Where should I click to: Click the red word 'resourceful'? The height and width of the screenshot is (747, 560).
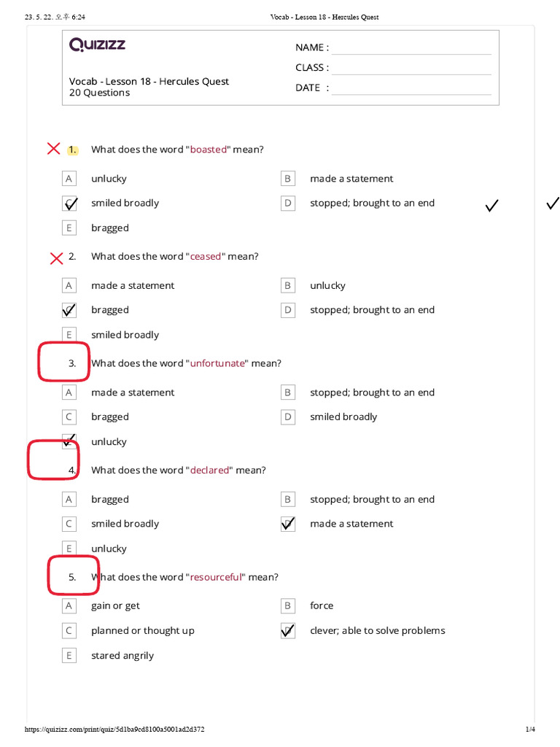pyautogui.click(x=216, y=578)
